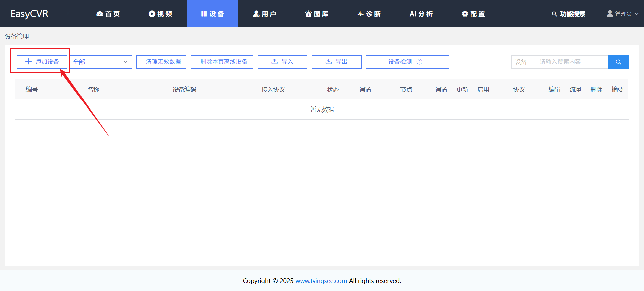Go to the 用户 user tab

click(264, 14)
